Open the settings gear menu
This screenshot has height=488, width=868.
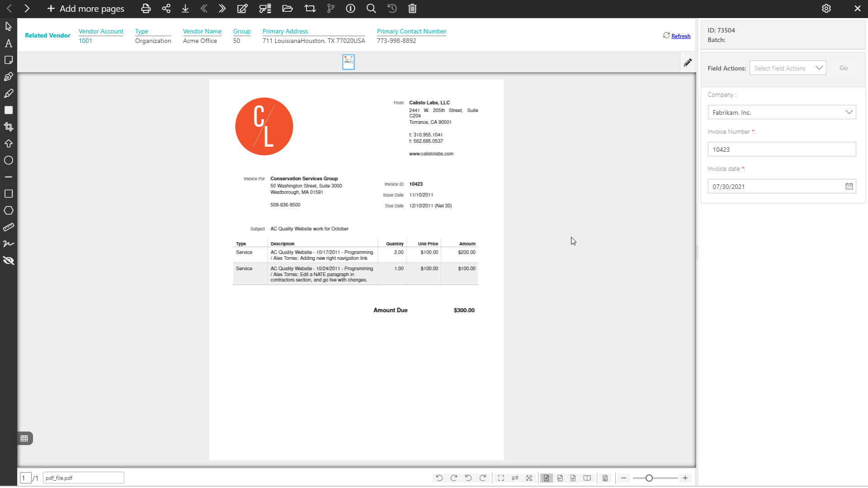pos(826,9)
